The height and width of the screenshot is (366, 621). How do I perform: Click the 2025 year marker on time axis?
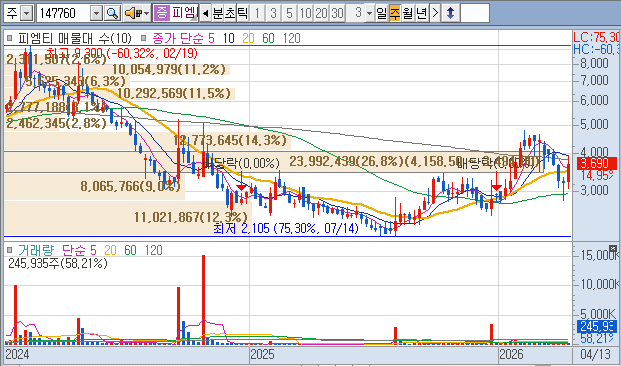tap(262, 354)
